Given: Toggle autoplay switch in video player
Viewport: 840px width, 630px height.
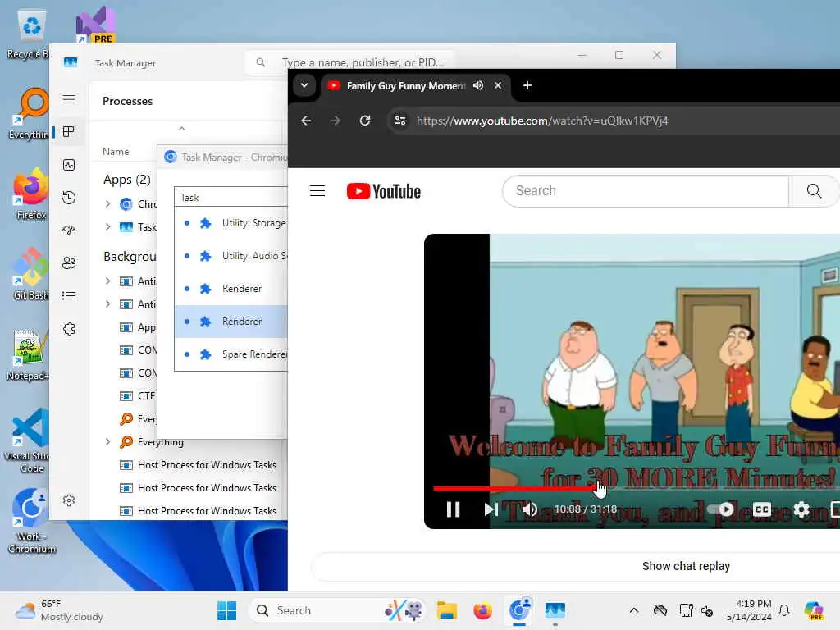Looking at the screenshot, I should 720,509.
